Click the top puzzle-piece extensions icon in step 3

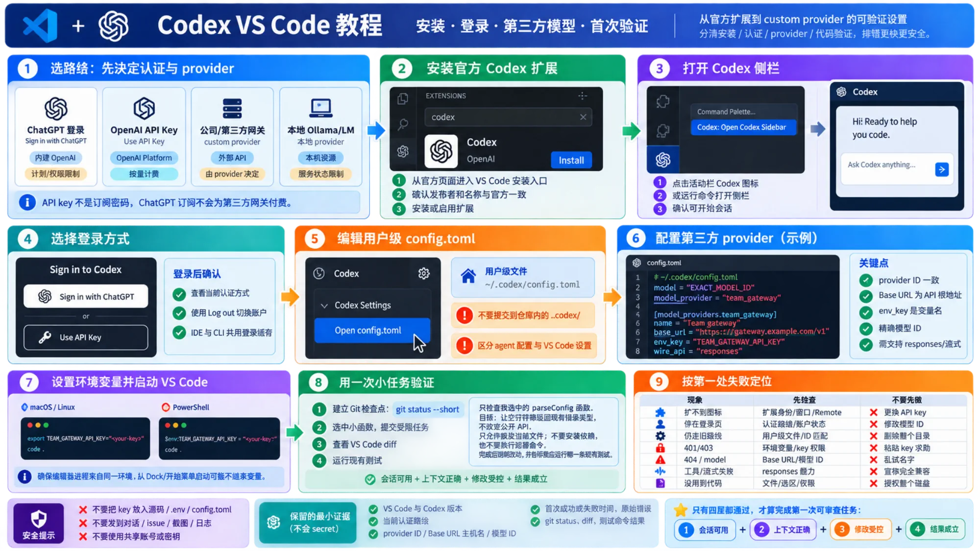663,101
